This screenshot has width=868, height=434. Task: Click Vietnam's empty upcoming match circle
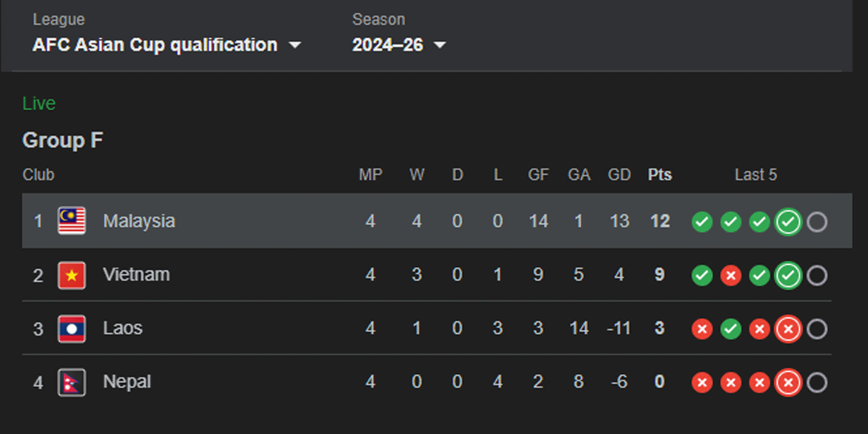[x=817, y=276]
